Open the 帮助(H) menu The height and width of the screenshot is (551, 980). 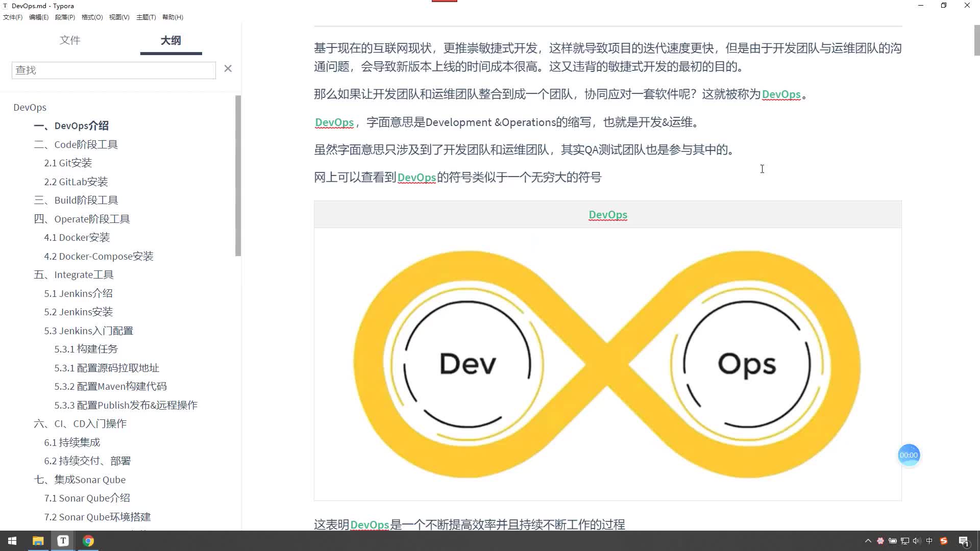[173, 17]
